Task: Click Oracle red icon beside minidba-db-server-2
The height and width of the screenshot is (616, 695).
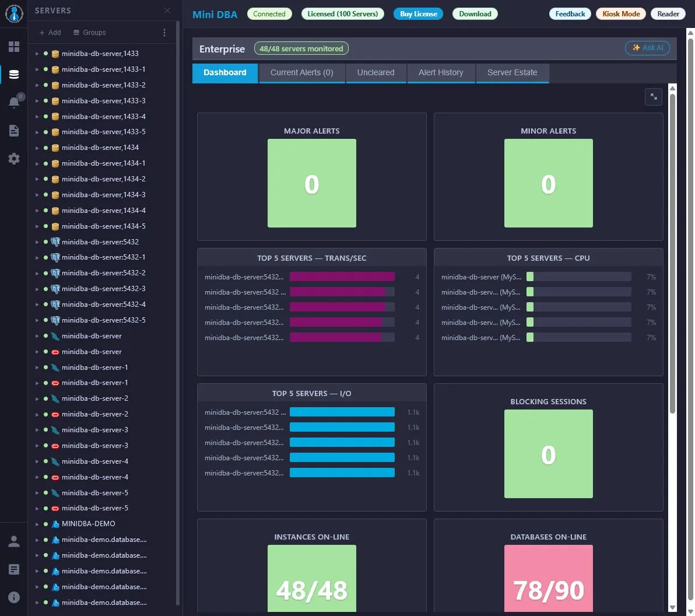Action: (x=55, y=414)
